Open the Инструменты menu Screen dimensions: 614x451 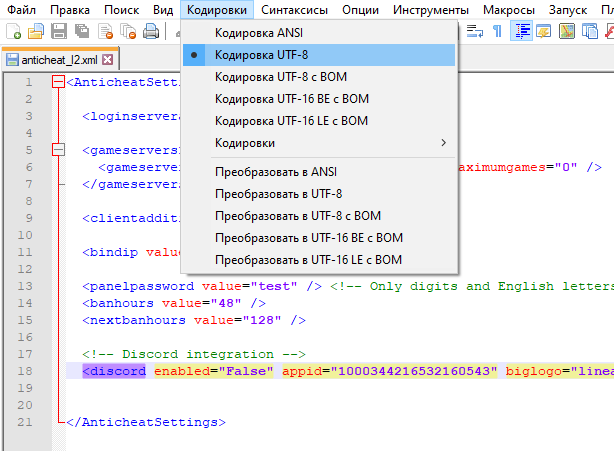[431, 10]
